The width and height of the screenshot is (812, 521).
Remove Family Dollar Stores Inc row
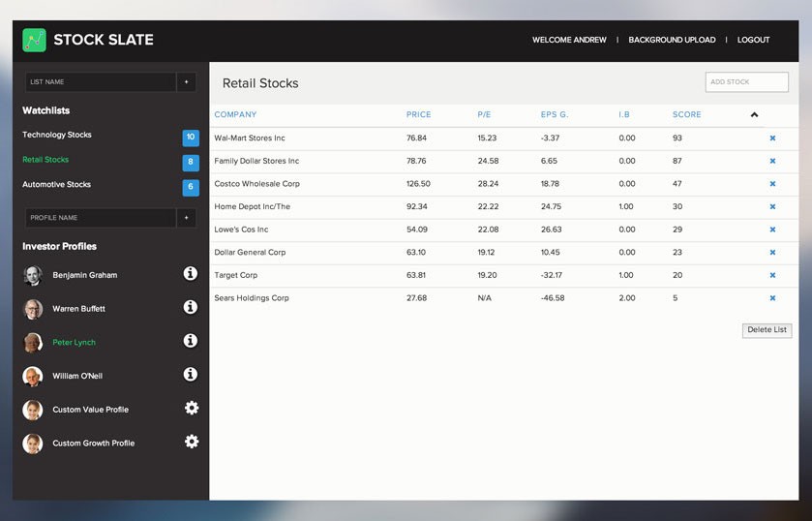[x=772, y=161]
